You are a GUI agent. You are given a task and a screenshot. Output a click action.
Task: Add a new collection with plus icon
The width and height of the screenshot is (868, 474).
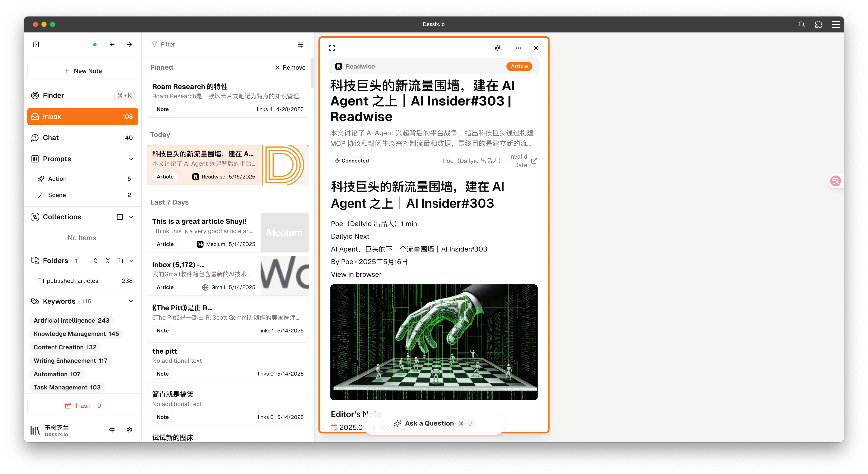120,217
